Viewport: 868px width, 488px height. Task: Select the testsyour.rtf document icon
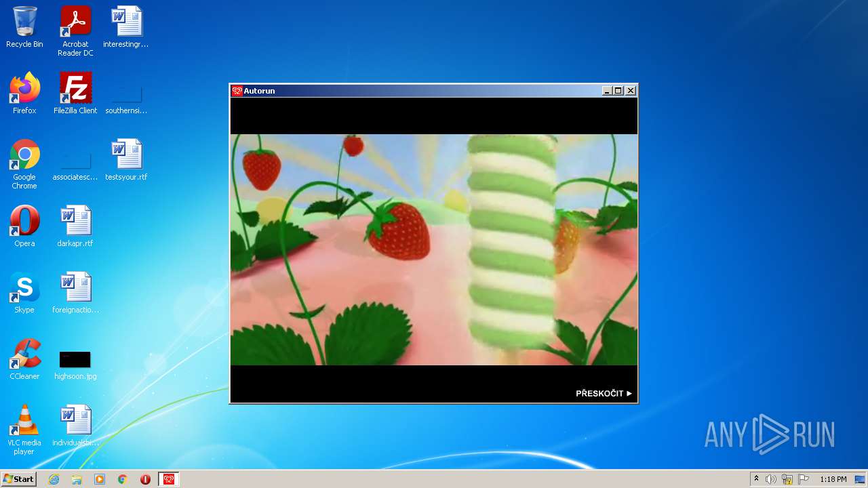[x=126, y=160]
